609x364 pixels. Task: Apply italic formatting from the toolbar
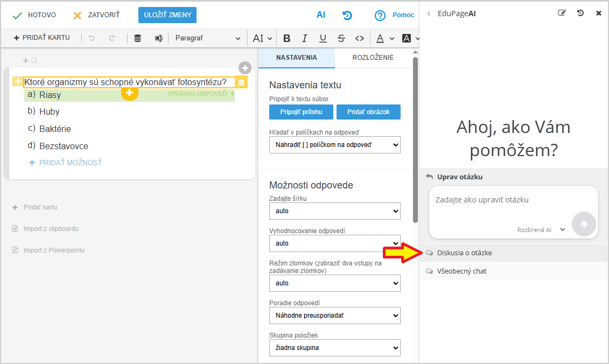305,38
